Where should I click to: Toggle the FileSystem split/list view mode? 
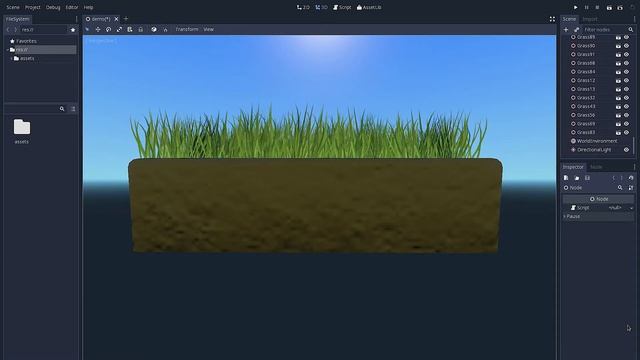[x=73, y=109]
